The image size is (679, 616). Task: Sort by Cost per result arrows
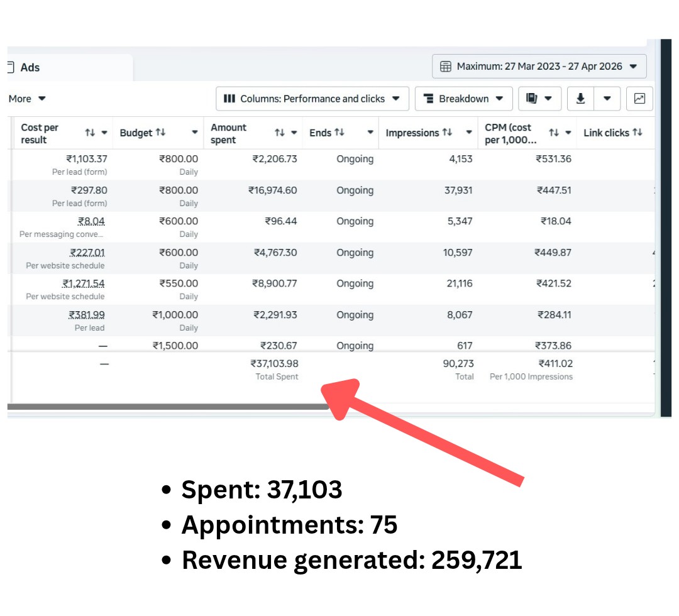click(x=90, y=133)
